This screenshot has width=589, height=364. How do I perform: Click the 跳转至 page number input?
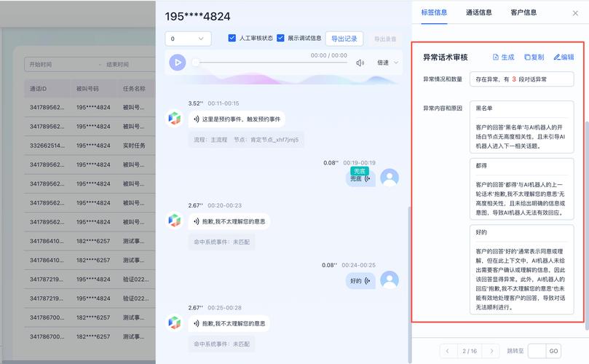coord(537,351)
